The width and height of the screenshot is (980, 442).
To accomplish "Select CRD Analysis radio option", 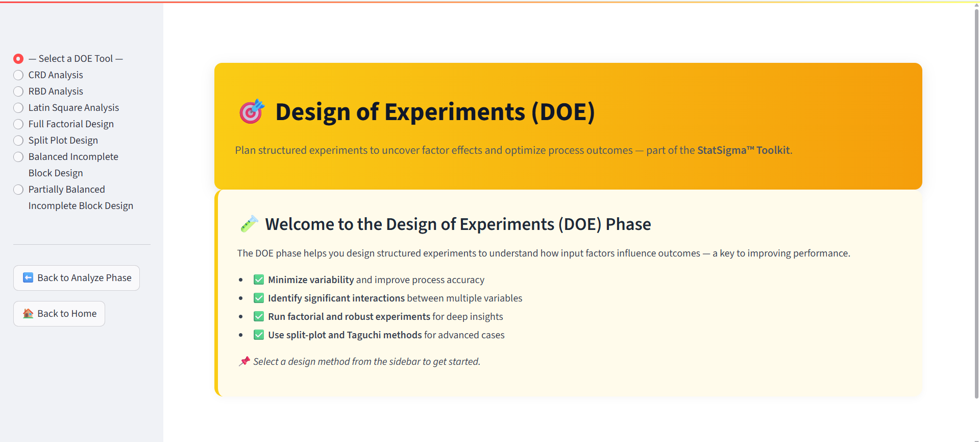I will (x=48, y=75).
